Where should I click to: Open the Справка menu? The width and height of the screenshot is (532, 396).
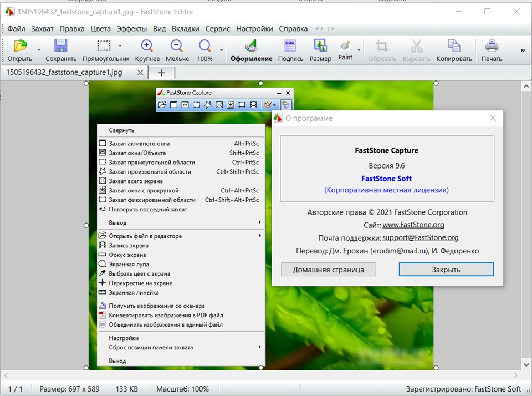293,28
